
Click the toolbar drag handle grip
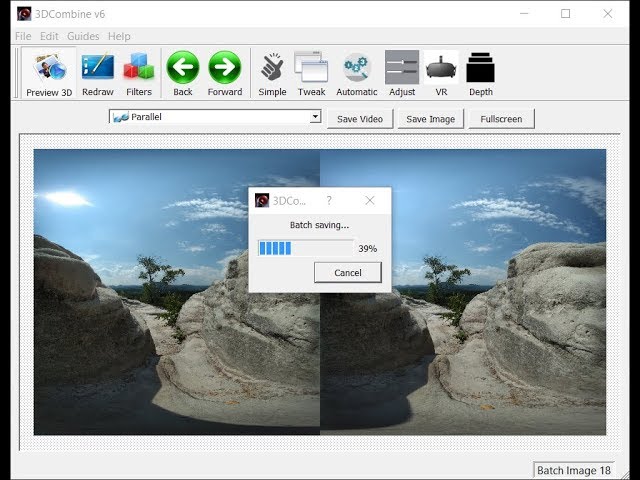(x=16, y=73)
